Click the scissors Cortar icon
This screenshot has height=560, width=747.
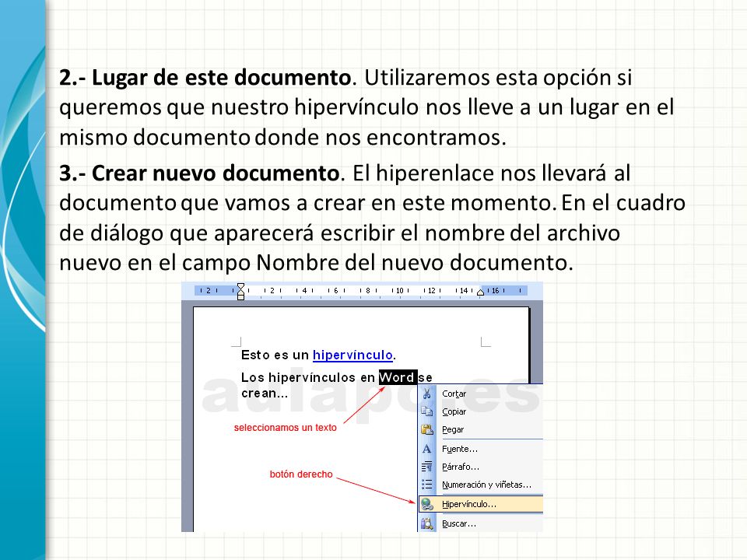coord(427,394)
